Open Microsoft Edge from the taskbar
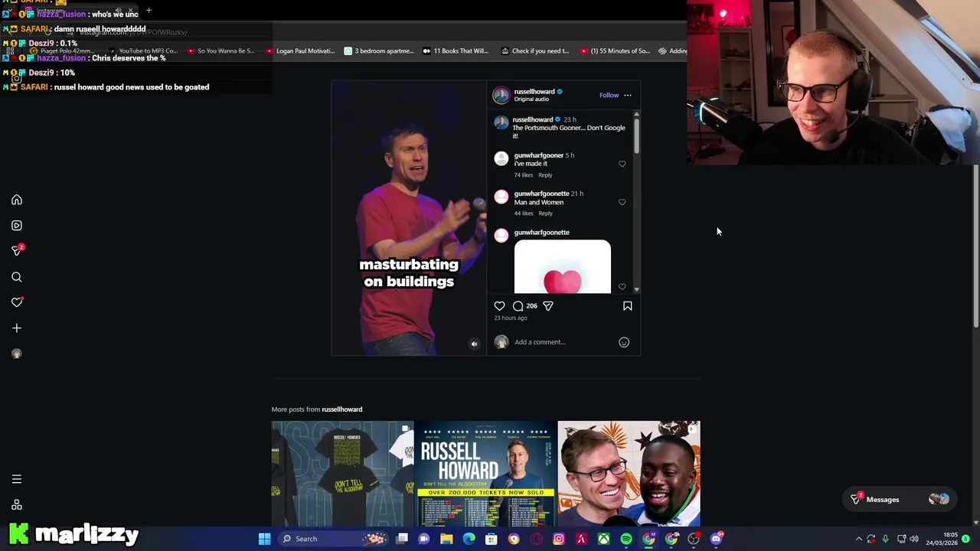 pos(469,539)
